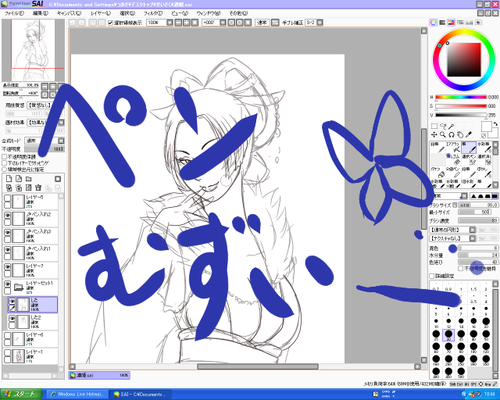Click the hue H slider bar
Image resolution: width=500 pixels, height=400 pixels.
coord(461,97)
